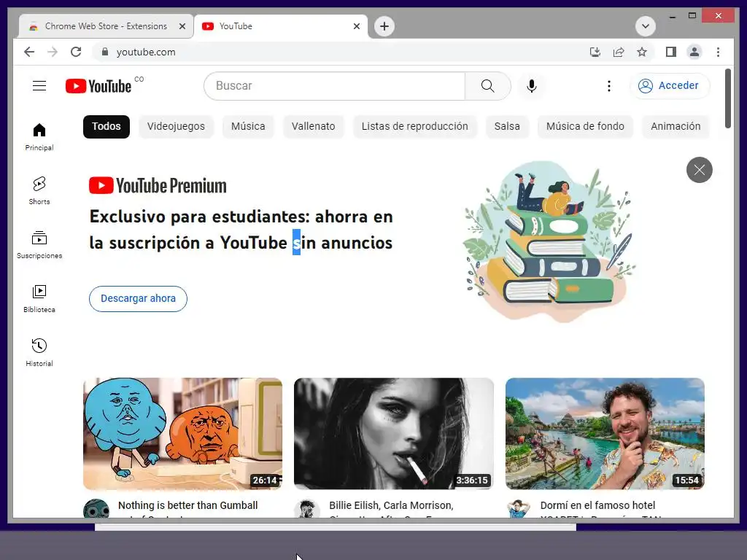Close the YouTube tab
Image resolution: width=747 pixels, height=560 pixels.
356,27
